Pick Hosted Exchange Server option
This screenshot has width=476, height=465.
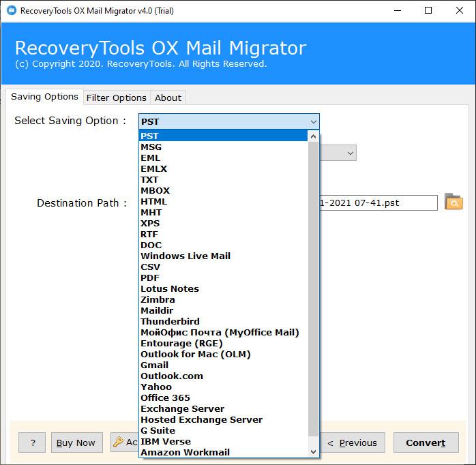[223, 420]
